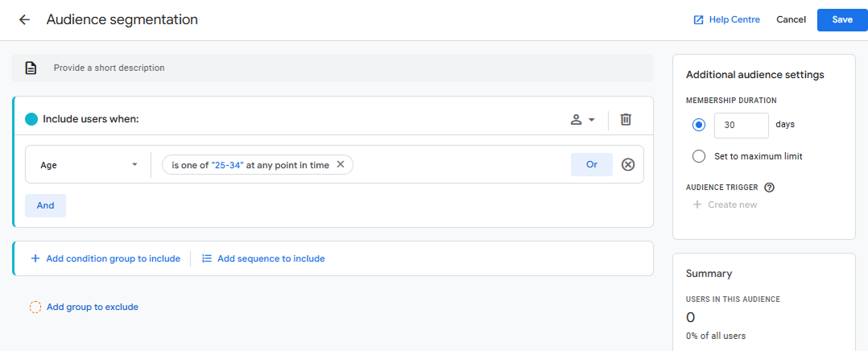The width and height of the screenshot is (868, 351).
Task: Click the And condition button
Action: 45,205
